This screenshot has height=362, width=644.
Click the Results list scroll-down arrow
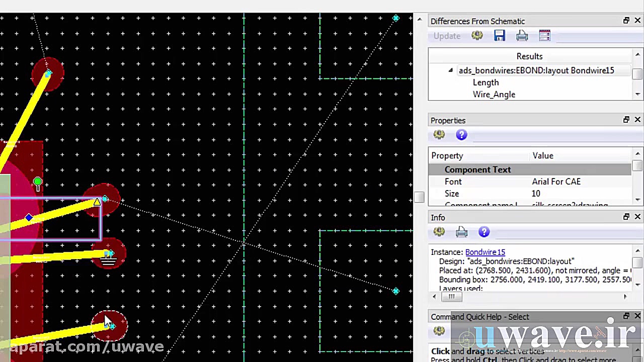coord(637,95)
